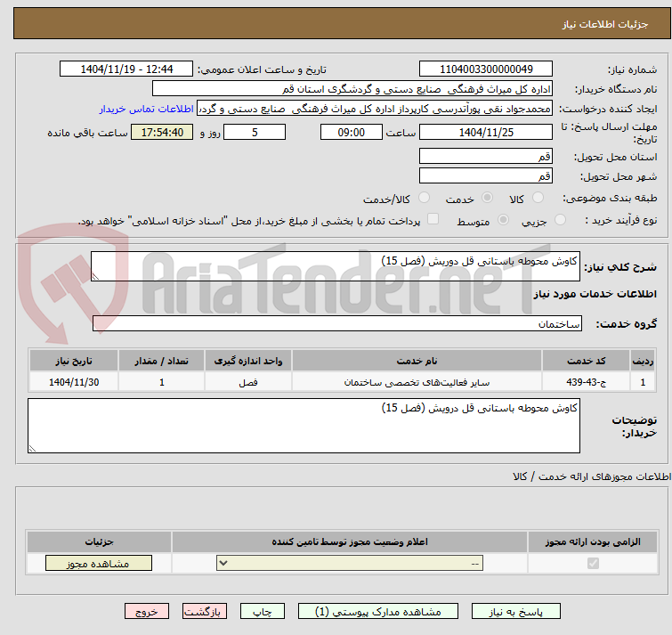The width and height of the screenshot is (672, 635).
Task: Click the گروه خدمت field ساختمان
Action: [x=337, y=323]
